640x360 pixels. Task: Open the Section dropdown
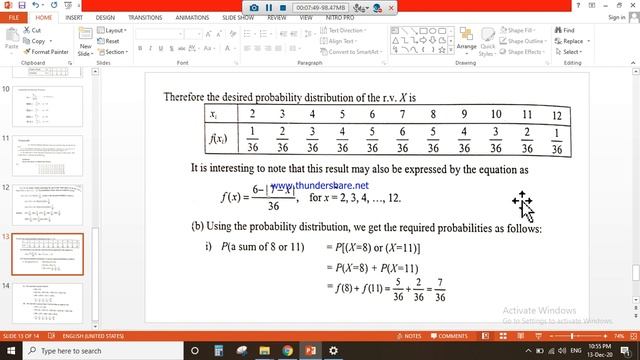pyautogui.click(x=113, y=52)
